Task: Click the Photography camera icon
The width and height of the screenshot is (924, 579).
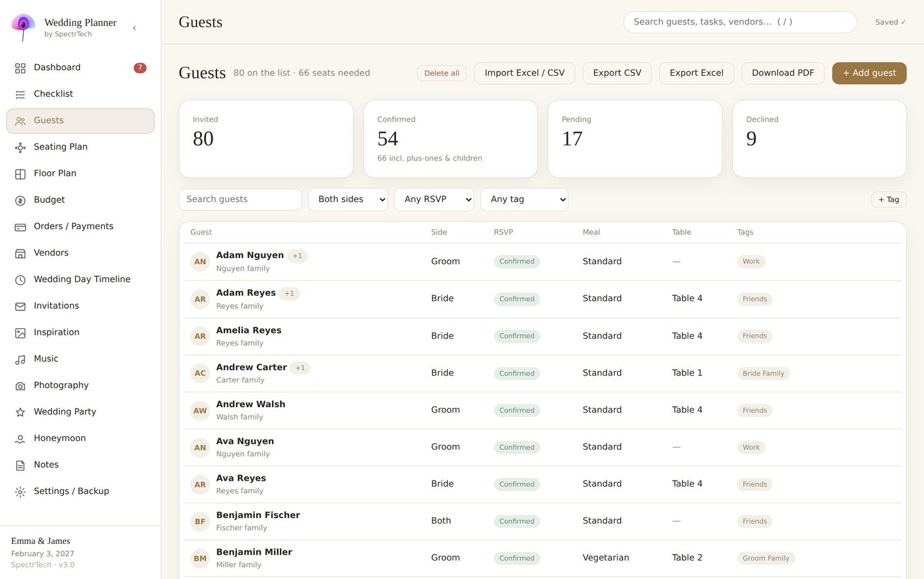Action: point(20,386)
